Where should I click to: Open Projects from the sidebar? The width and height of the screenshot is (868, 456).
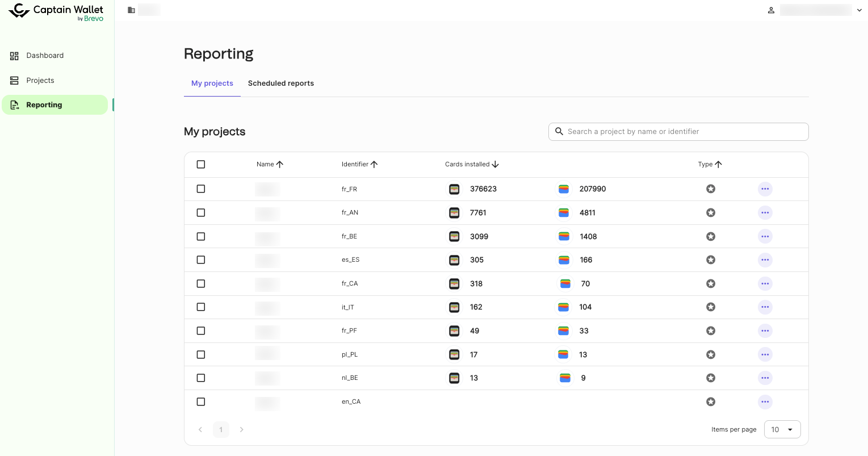point(40,81)
